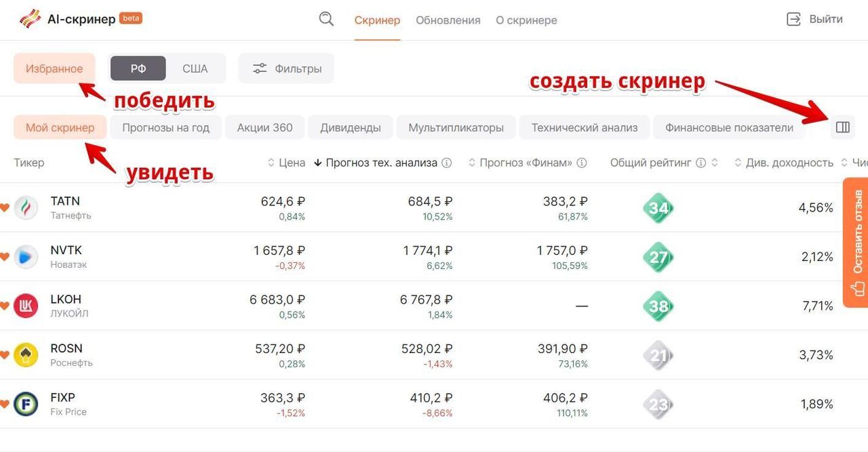Click the 4,56% dividend yield for TATN
This screenshot has width=868, height=452.
pos(816,208)
